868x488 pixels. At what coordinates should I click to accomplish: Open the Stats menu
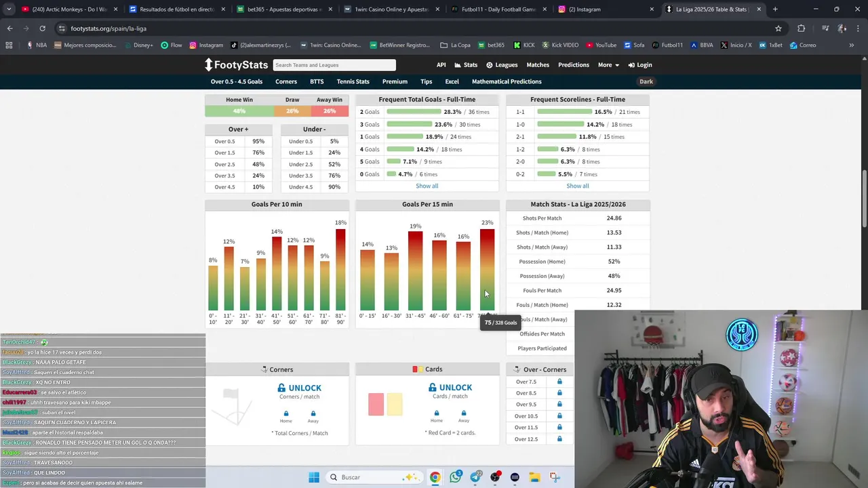[x=466, y=65]
